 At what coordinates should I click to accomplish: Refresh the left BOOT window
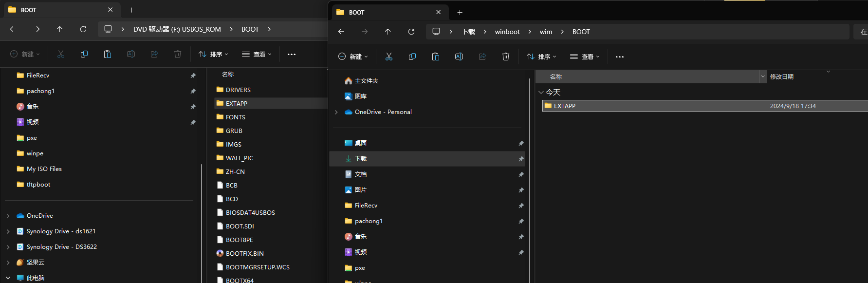point(83,29)
